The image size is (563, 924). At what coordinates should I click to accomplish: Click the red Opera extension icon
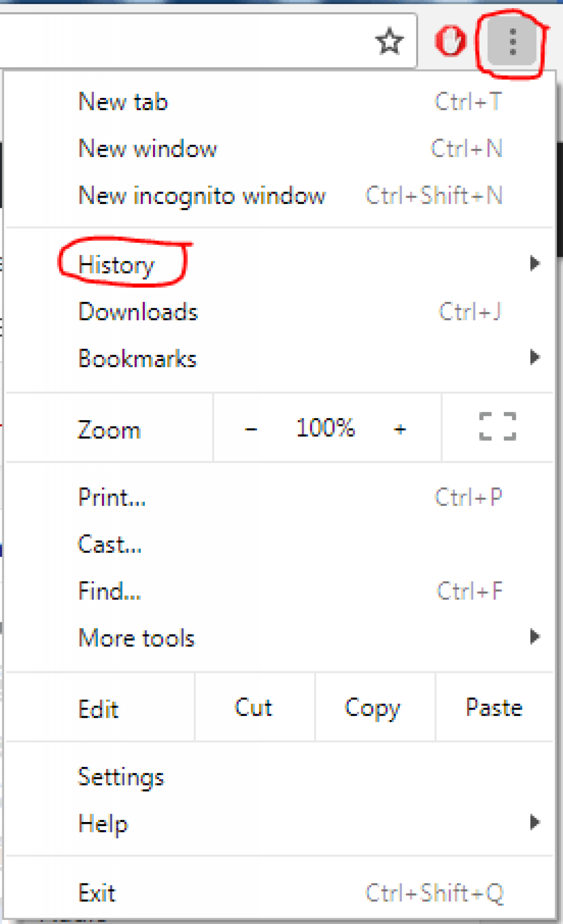[x=450, y=42]
